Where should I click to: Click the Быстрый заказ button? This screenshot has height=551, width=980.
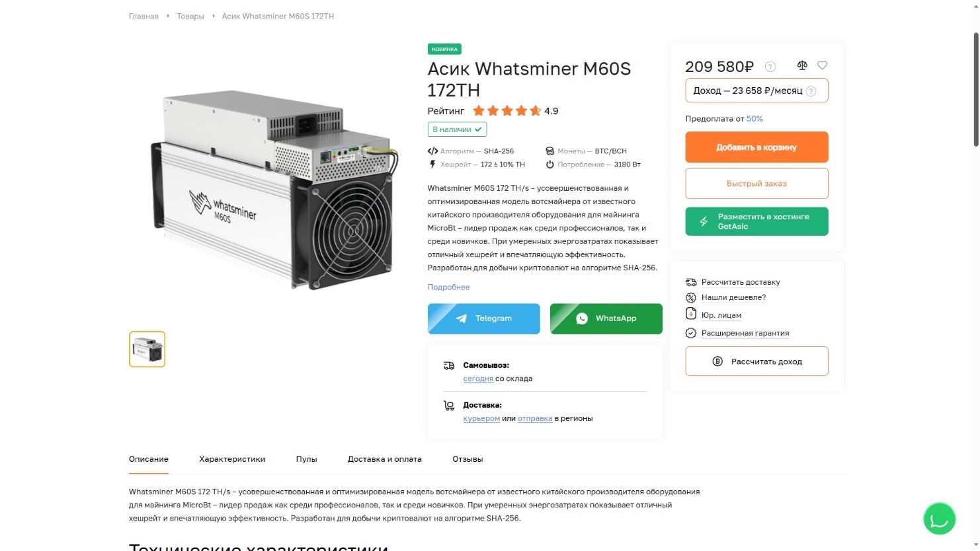[756, 184]
